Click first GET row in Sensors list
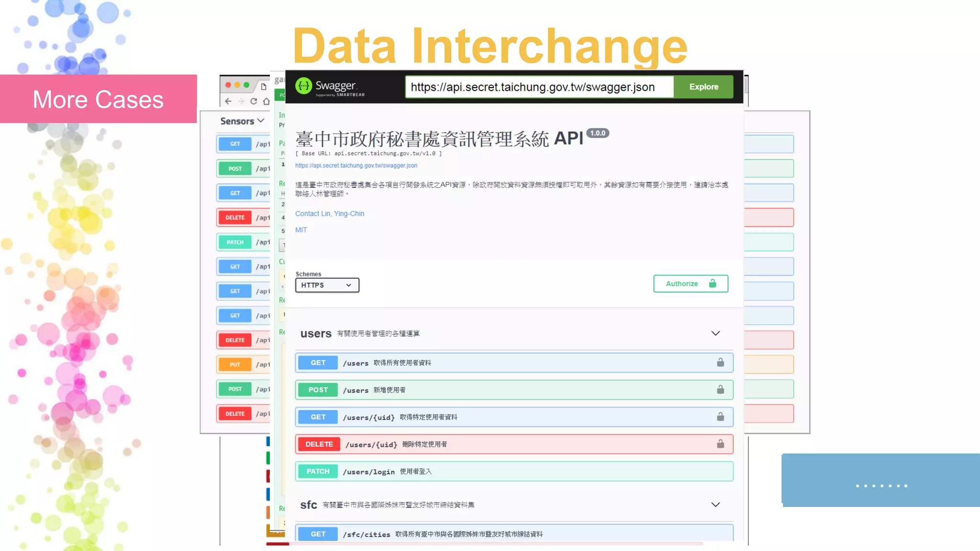Image resolution: width=980 pixels, height=551 pixels. pyautogui.click(x=244, y=144)
